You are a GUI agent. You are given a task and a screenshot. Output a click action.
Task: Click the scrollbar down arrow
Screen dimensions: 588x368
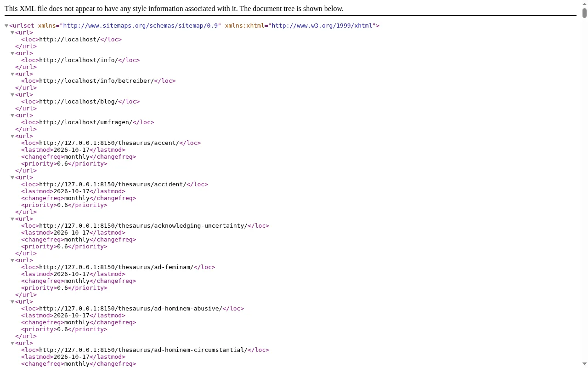point(584,364)
